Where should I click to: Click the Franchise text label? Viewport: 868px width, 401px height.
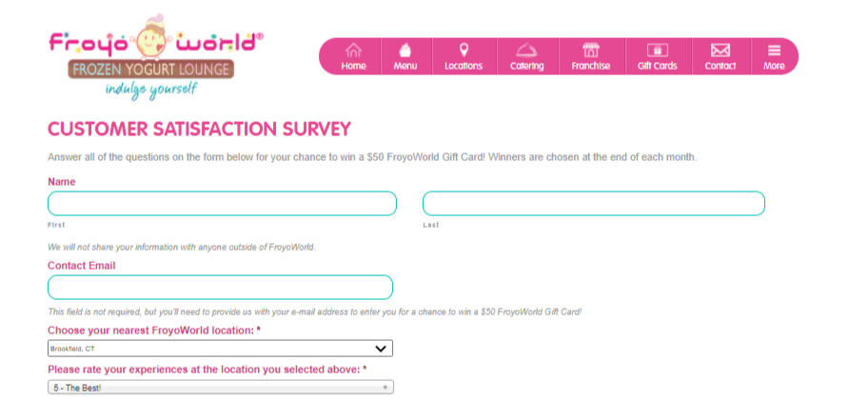(591, 66)
